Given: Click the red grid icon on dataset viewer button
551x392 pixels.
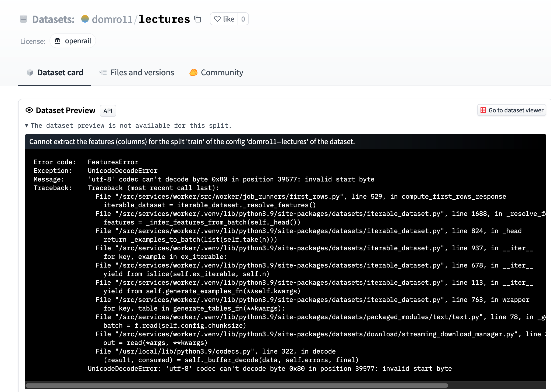Looking at the screenshot, I should point(483,110).
